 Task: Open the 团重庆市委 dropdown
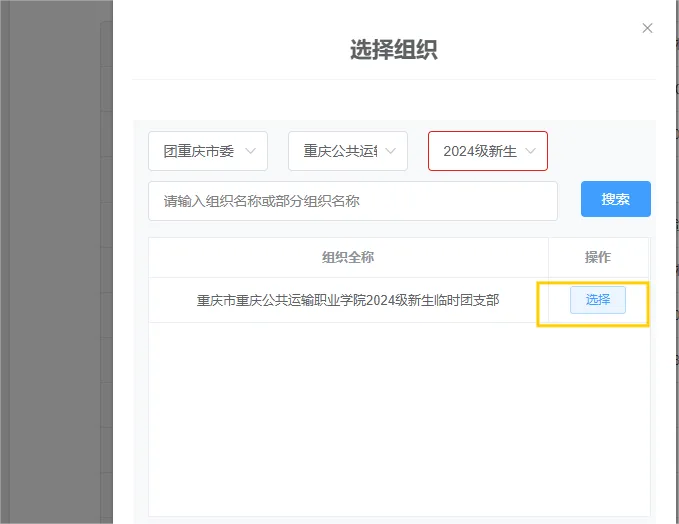pos(208,151)
